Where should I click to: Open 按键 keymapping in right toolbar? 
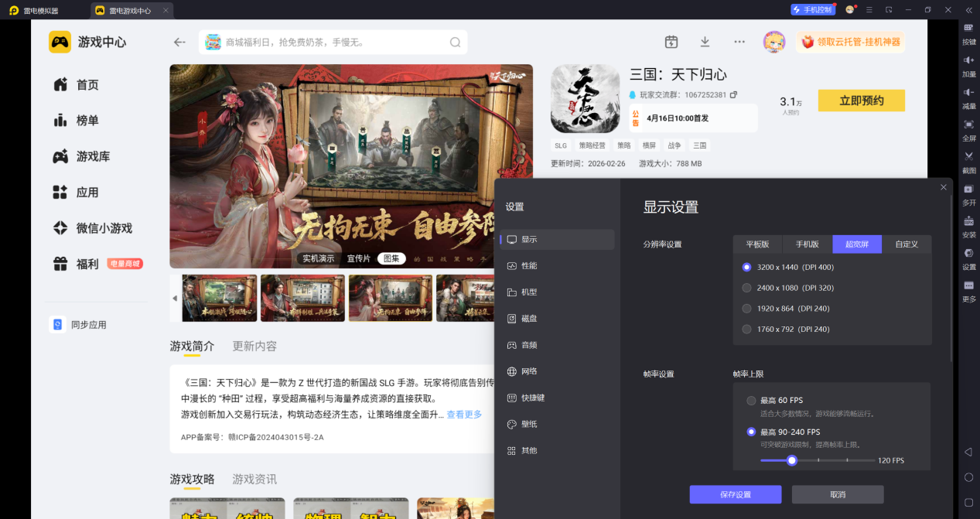point(968,33)
